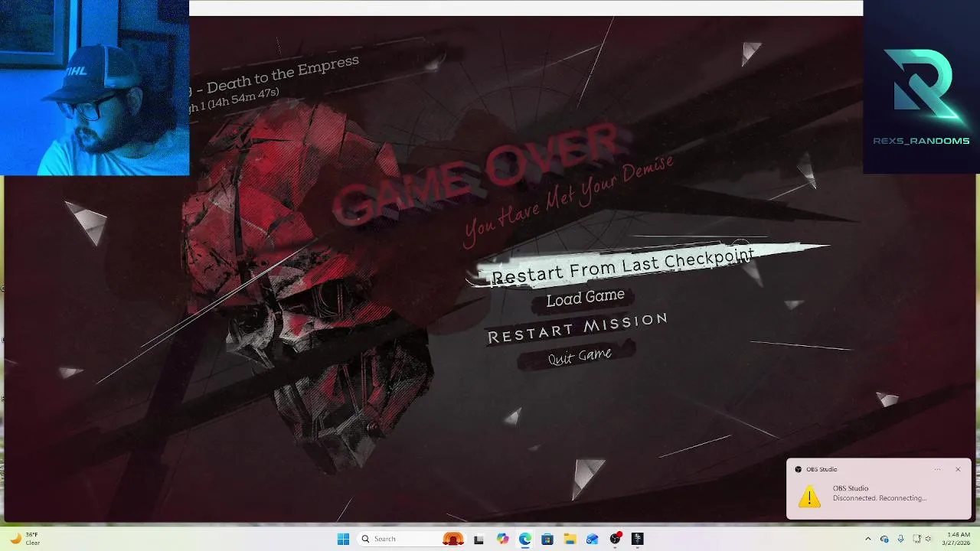The width and height of the screenshot is (980, 551).
Task: Open the network status tray icon
Action: [x=917, y=539]
